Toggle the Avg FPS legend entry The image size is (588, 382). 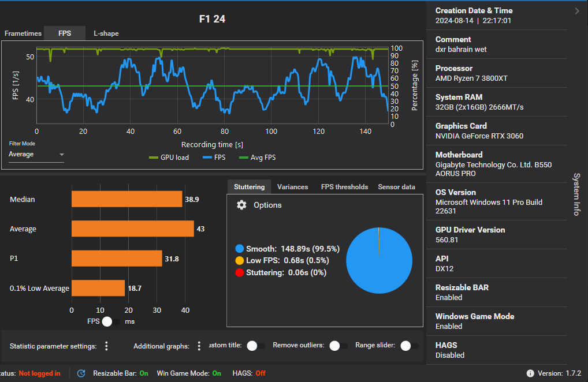[257, 158]
